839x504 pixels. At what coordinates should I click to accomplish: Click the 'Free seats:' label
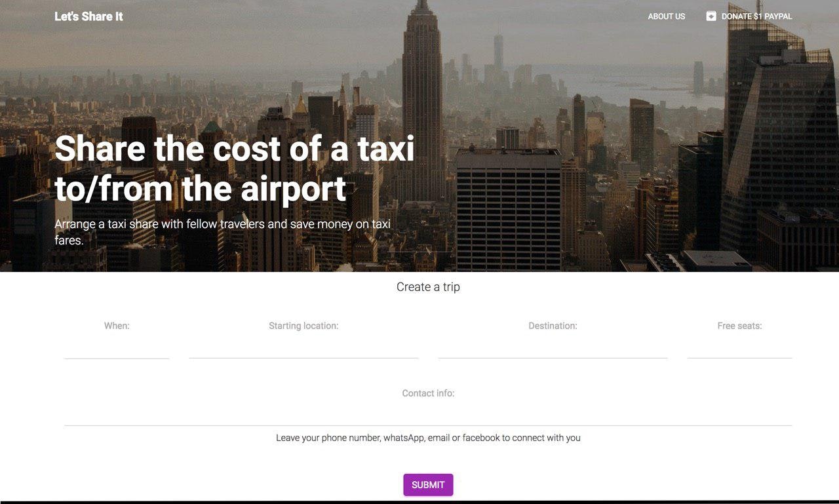[739, 326]
